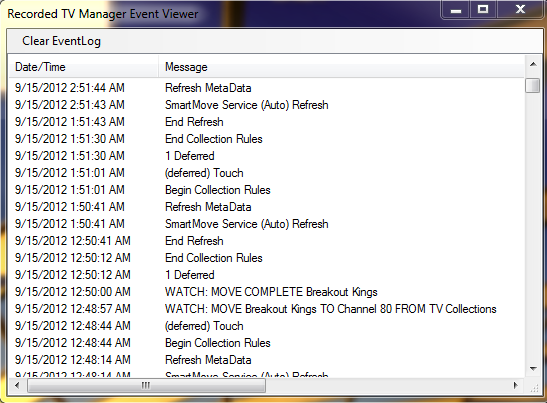Select the 2:51:44 AM Refresh MetaData message
Screen dimensions: 547x403
(x=208, y=88)
